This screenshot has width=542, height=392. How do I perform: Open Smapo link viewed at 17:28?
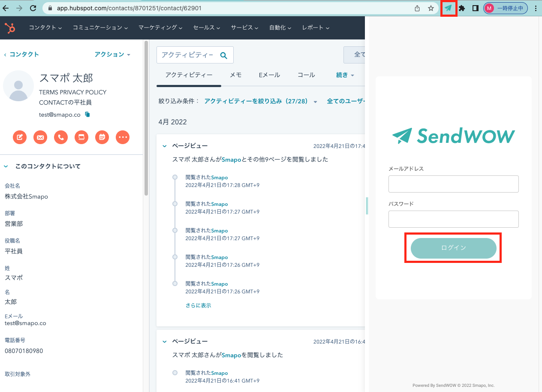tap(220, 178)
